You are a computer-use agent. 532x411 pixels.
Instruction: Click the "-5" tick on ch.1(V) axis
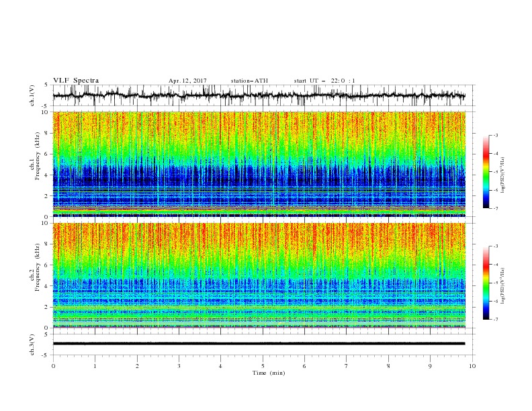46,106
